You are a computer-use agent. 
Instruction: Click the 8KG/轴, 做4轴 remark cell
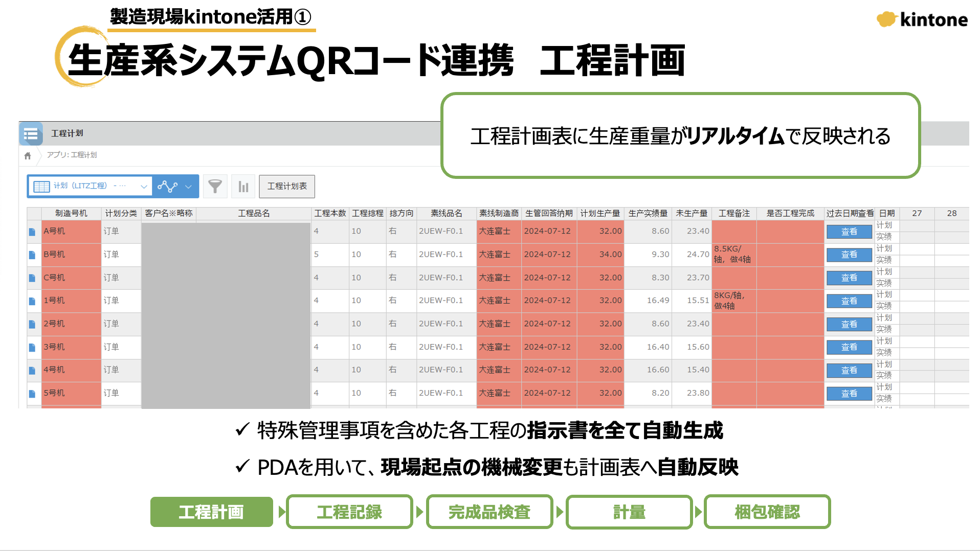(734, 301)
